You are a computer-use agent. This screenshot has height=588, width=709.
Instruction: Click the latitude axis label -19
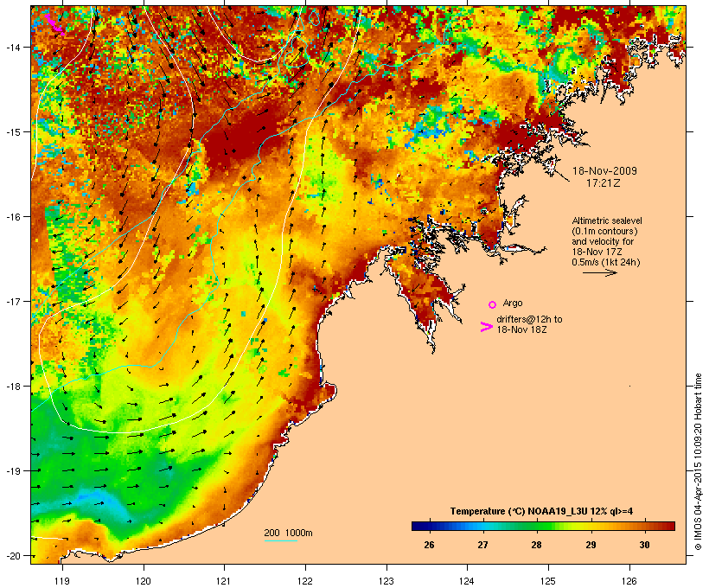tap(14, 471)
